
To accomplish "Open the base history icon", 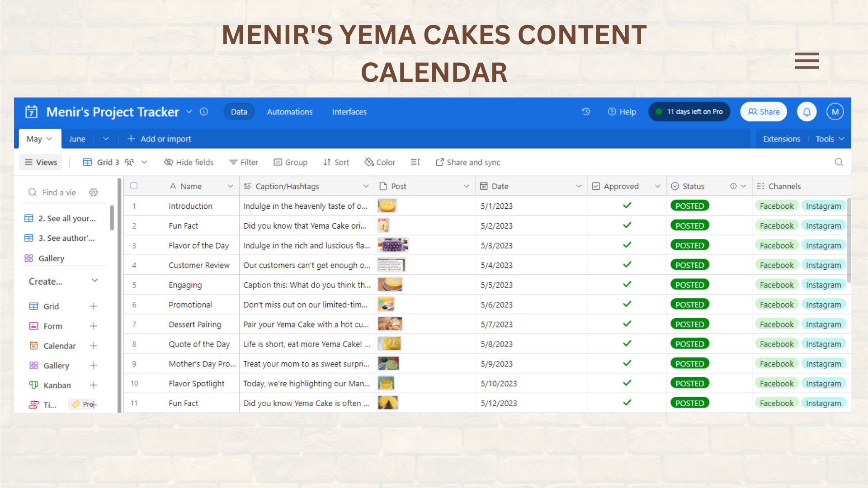I will (x=586, y=112).
